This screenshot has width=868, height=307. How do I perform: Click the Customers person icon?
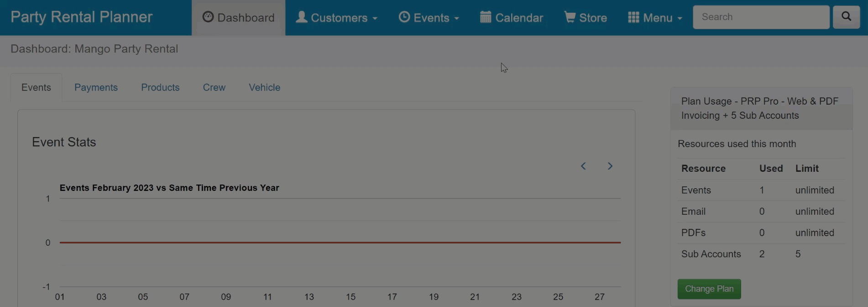pyautogui.click(x=301, y=17)
